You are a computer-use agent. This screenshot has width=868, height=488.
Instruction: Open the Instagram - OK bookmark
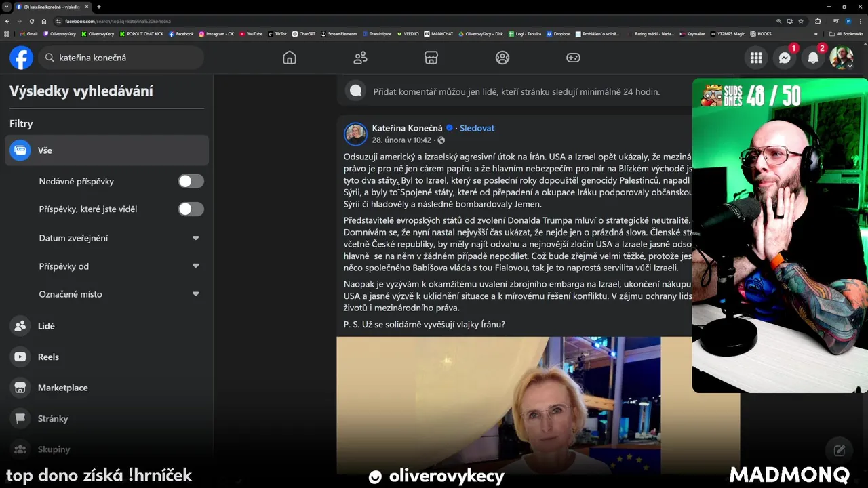(216, 34)
